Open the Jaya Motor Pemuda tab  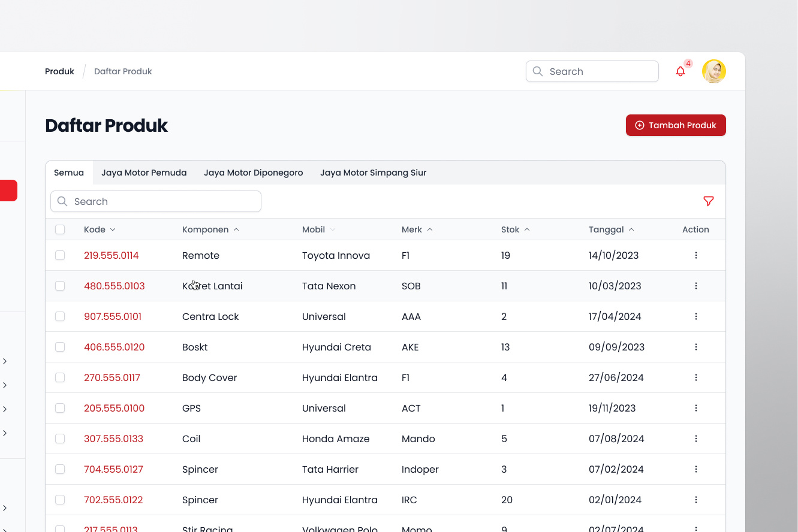pos(144,173)
